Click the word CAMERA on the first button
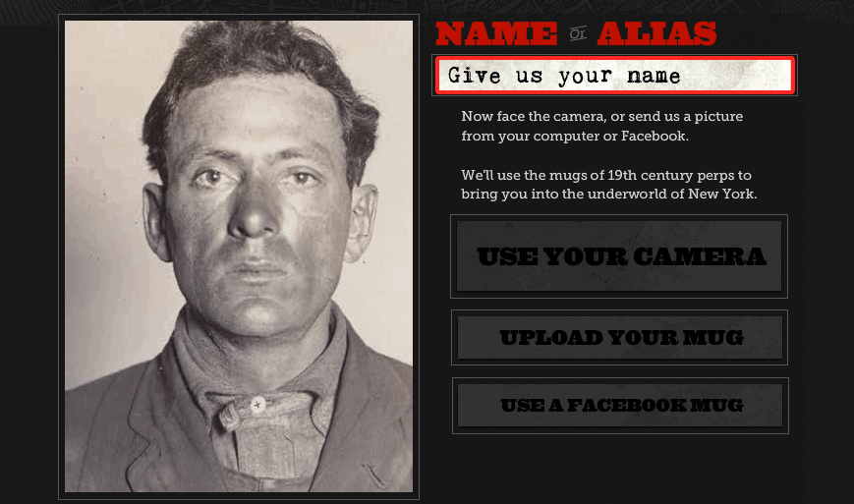854x504 pixels. click(700, 256)
